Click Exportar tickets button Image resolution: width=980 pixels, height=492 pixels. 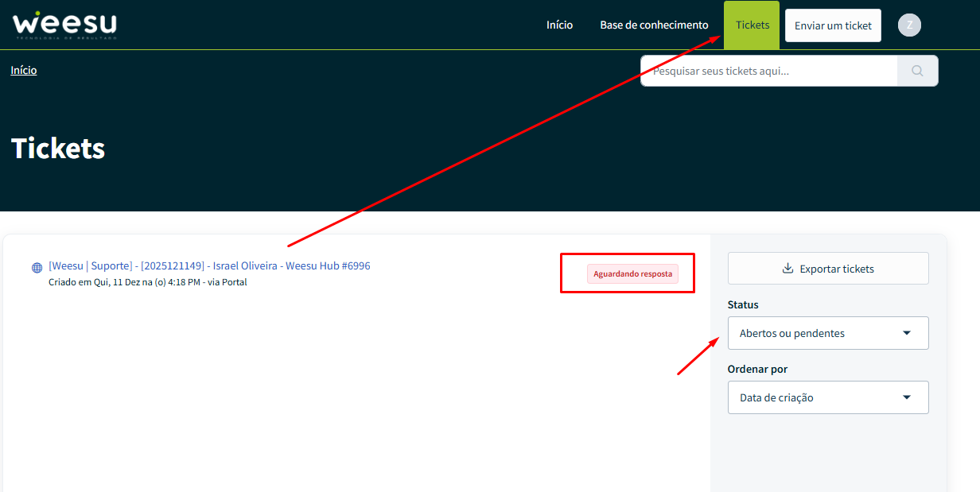click(828, 269)
